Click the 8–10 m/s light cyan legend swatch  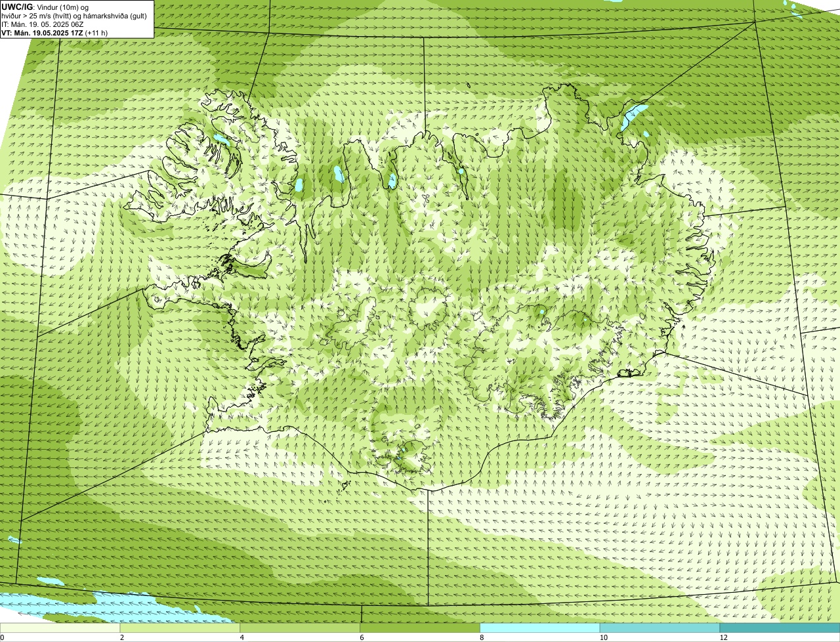[x=540, y=628]
